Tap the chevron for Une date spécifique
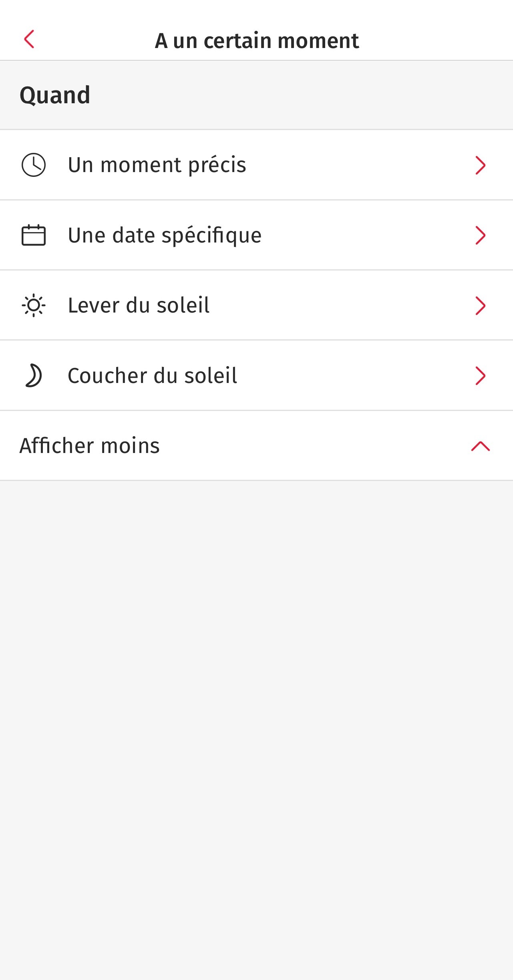 (x=480, y=235)
